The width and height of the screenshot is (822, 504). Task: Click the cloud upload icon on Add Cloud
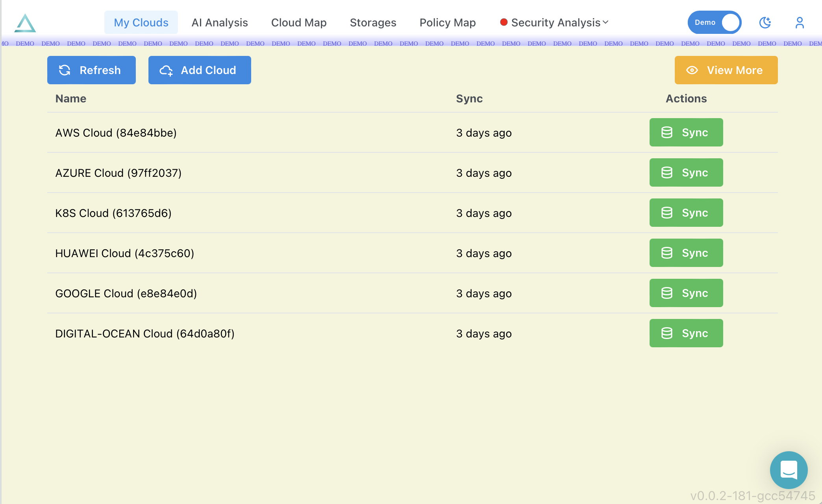pos(167,70)
